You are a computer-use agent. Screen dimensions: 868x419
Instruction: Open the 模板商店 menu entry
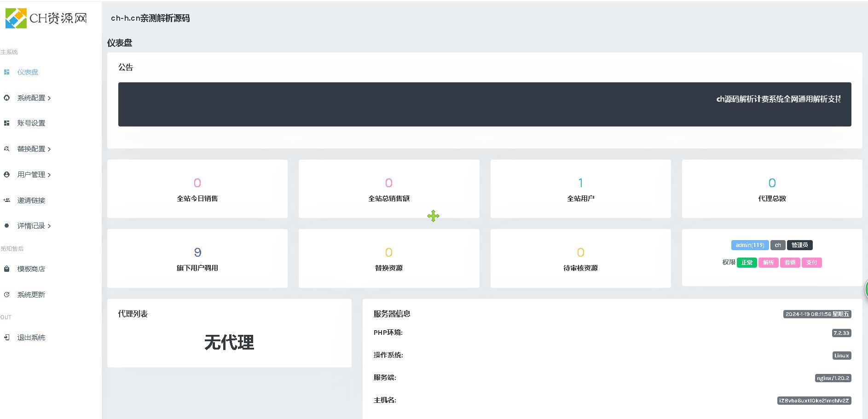click(x=31, y=269)
